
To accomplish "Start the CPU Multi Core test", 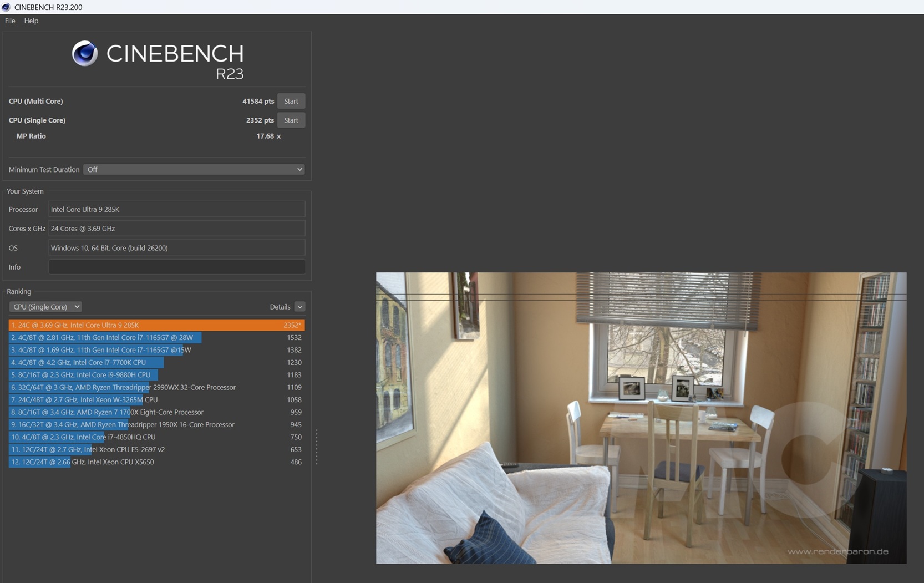I will coord(291,101).
